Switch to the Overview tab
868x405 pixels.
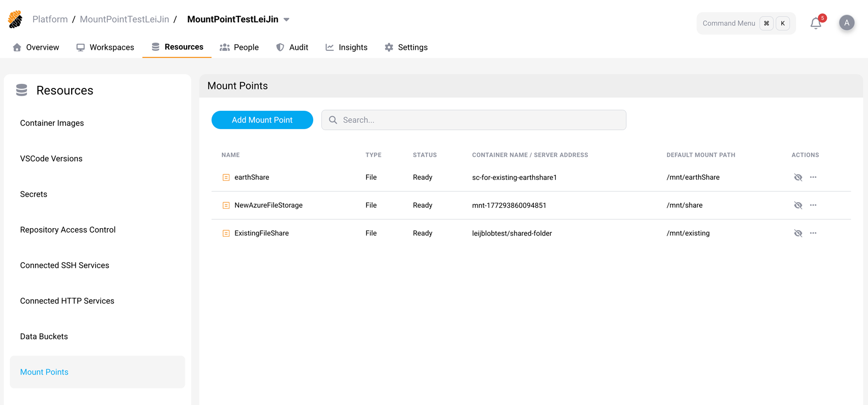click(x=36, y=47)
